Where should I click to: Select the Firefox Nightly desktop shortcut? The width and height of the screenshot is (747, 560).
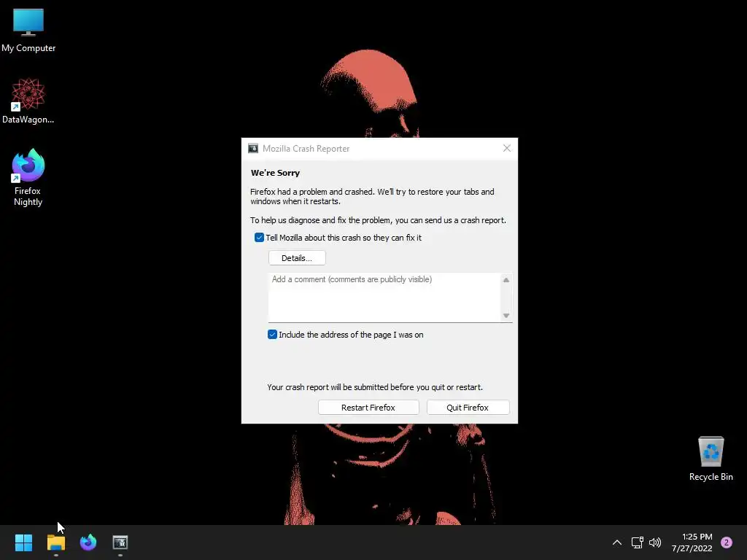28,177
